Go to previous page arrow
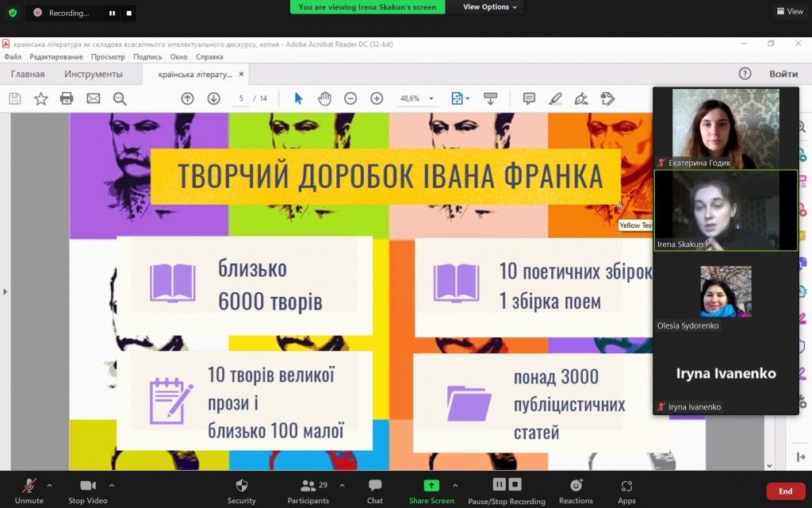812x508 pixels. tap(187, 98)
